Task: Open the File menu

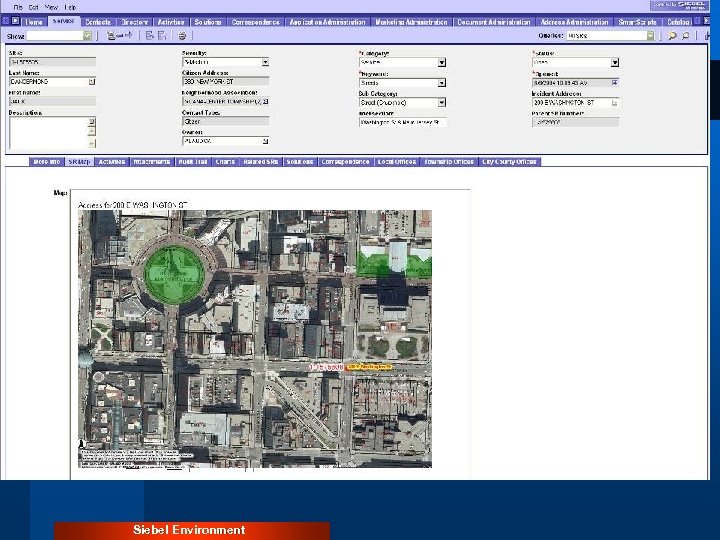Action: click(18, 7)
